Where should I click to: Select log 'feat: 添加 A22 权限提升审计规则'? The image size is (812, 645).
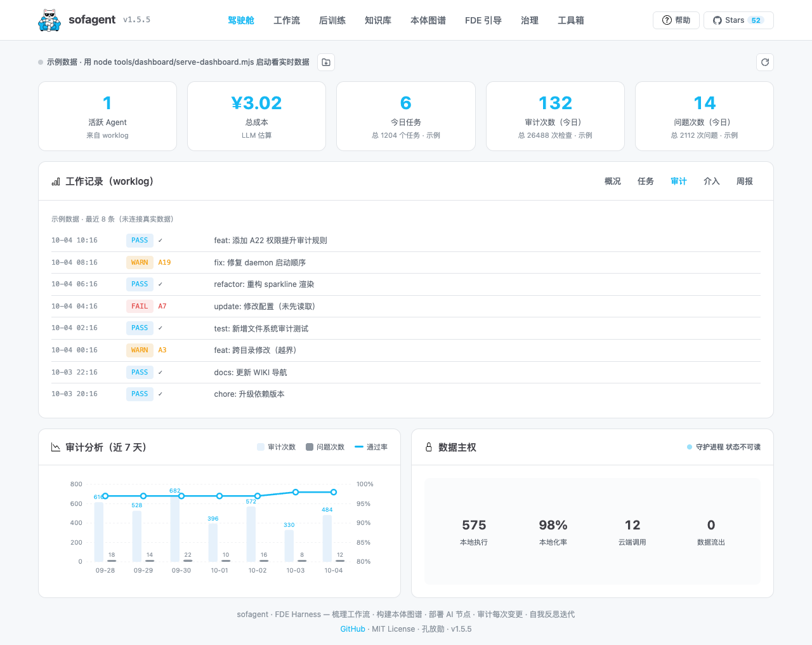tap(406, 241)
